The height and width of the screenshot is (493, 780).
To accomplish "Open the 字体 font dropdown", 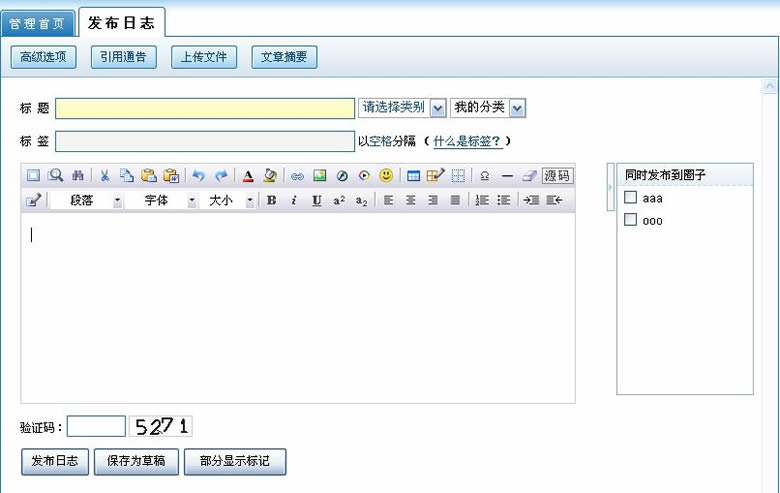I will (161, 200).
